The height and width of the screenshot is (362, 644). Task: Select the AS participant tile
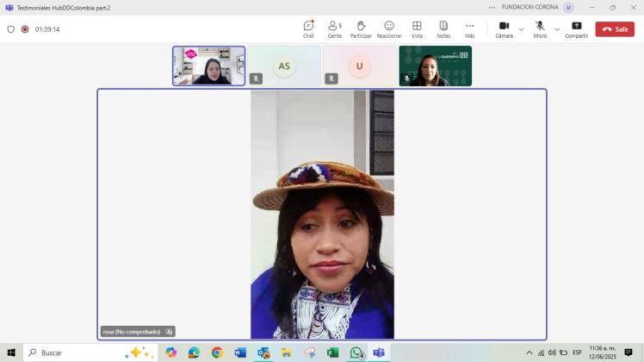coord(284,66)
